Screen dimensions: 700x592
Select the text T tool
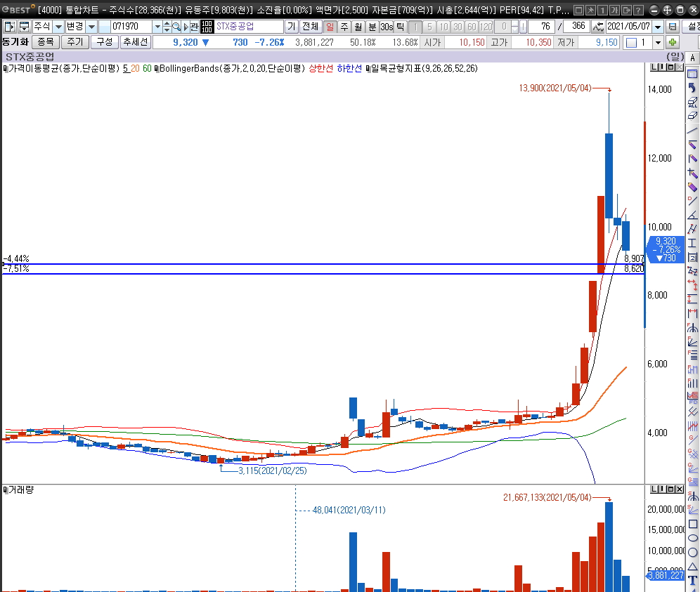click(692, 580)
